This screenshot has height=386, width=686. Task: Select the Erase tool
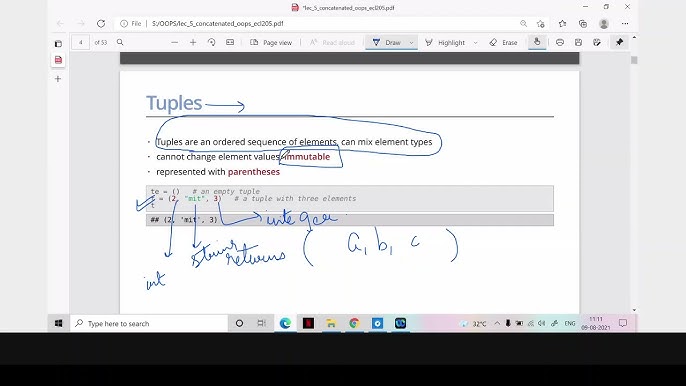[x=503, y=42]
